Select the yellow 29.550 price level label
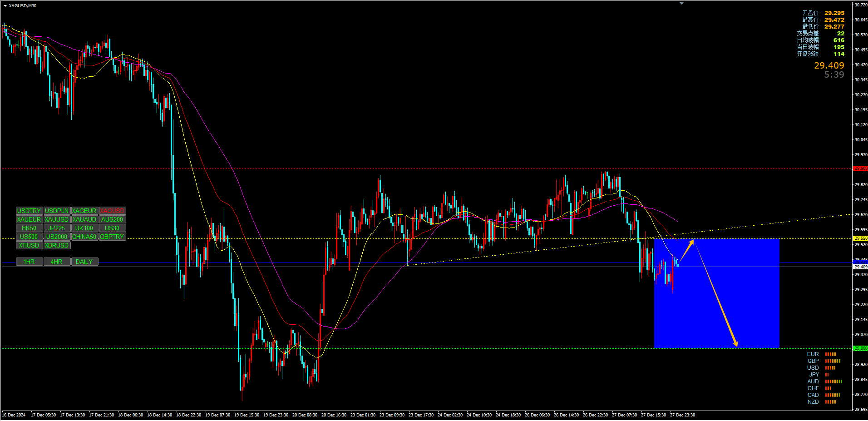This screenshot has height=421, width=868. pyautogui.click(x=861, y=238)
